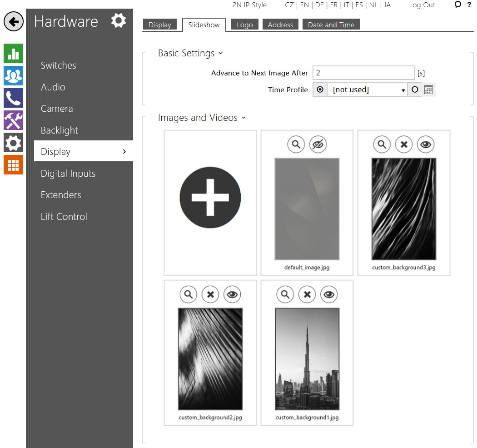The width and height of the screenshot is (477, 448).
Task: Switch language to JA
Action: coord(387,5)
